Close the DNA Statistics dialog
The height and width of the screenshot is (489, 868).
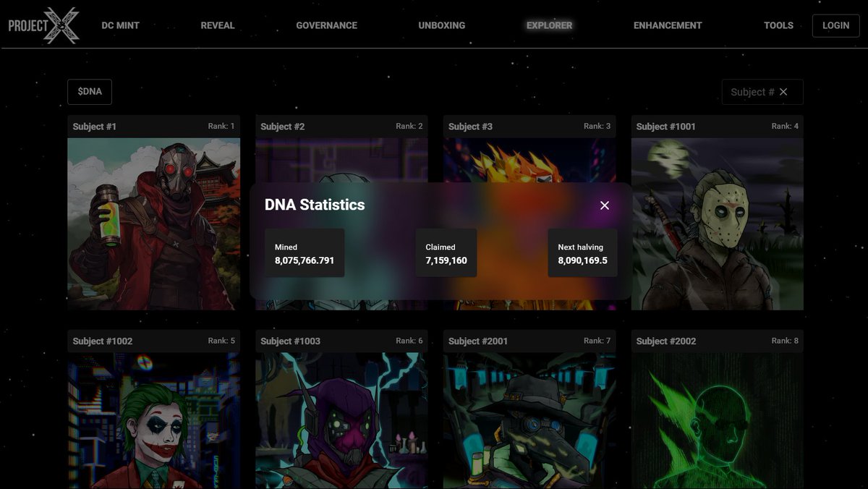(x=605, y=205)
